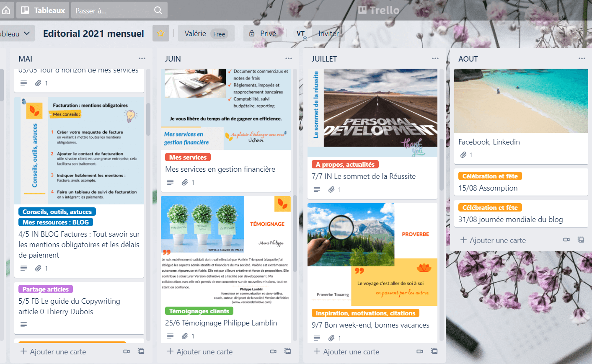Add a card in the JUILLET list

pyautogui.click(x=346, y=352)
